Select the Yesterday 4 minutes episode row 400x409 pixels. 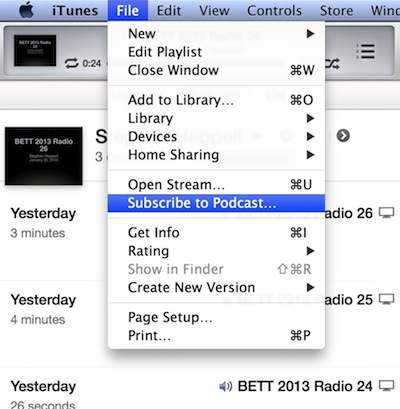pyautogui.click(x=200, y=324)
